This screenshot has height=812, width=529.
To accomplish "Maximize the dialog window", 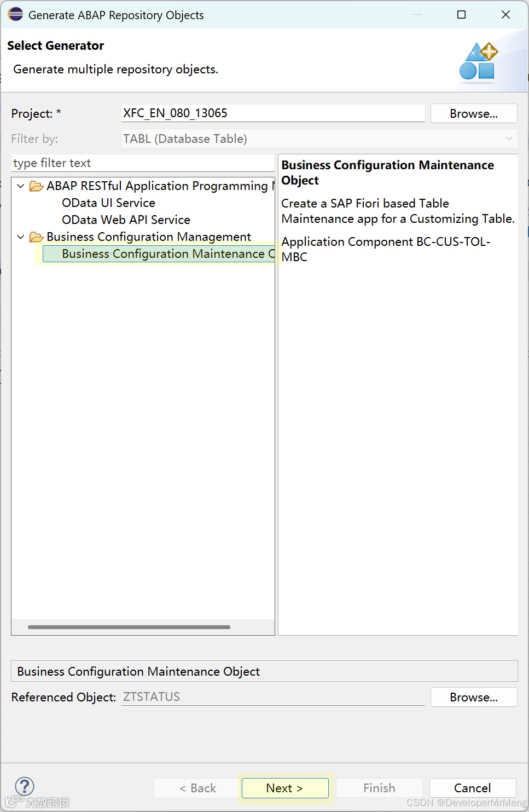I will [461, 15].
